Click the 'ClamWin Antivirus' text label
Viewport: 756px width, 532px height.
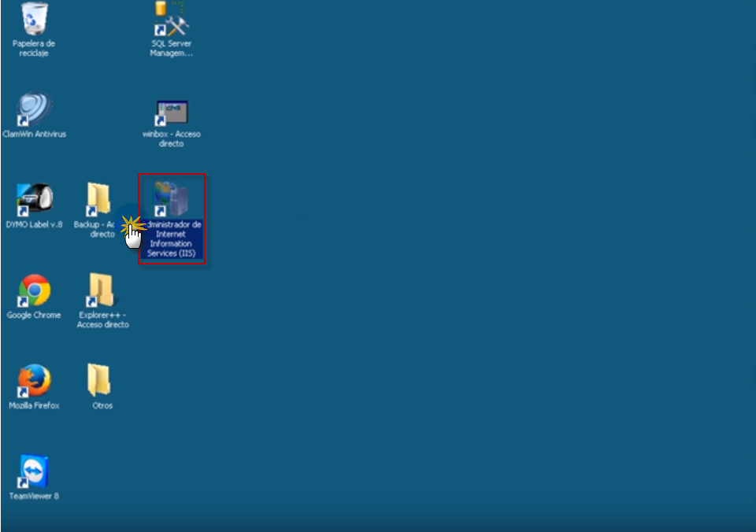pyautogui.click(x=34, y=134)
